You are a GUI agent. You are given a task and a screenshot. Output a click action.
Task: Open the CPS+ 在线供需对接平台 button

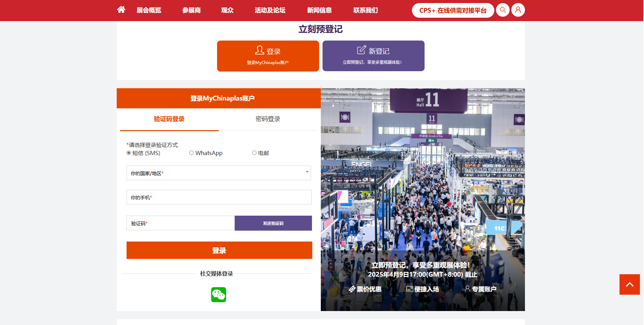point(453,10)
